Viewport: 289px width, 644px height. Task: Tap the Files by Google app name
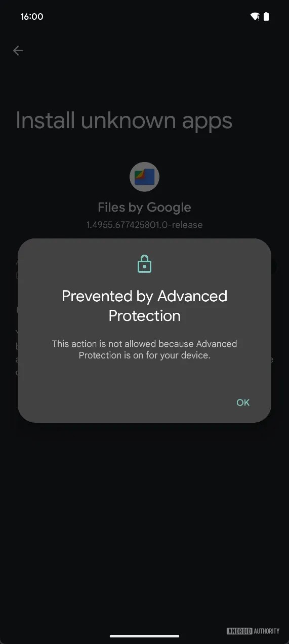coord(144,207)
